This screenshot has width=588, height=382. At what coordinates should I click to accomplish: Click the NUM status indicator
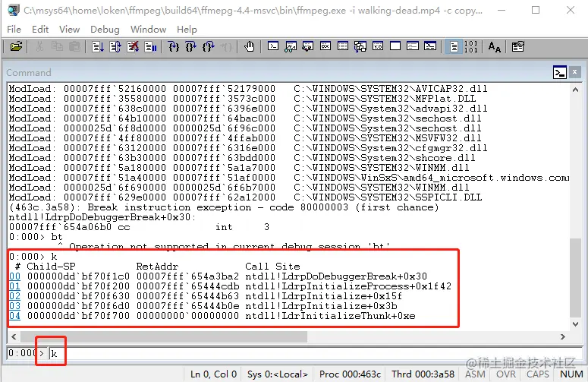coord(571,374)
